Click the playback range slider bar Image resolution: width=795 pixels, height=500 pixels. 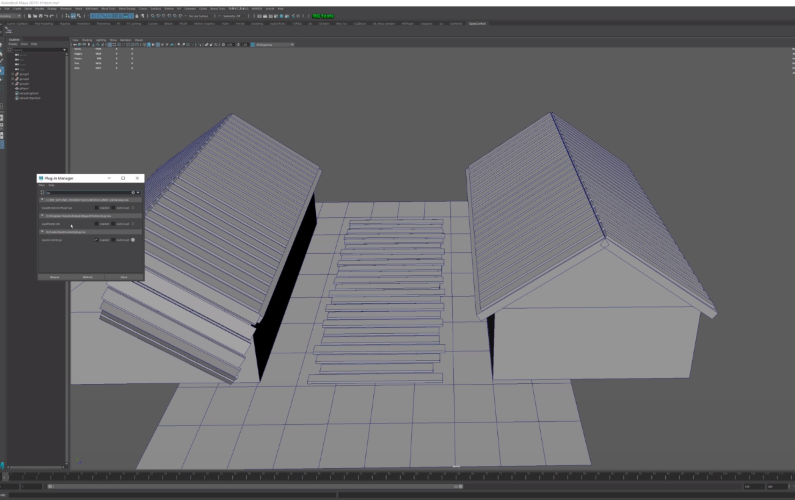tap(256, 486)
